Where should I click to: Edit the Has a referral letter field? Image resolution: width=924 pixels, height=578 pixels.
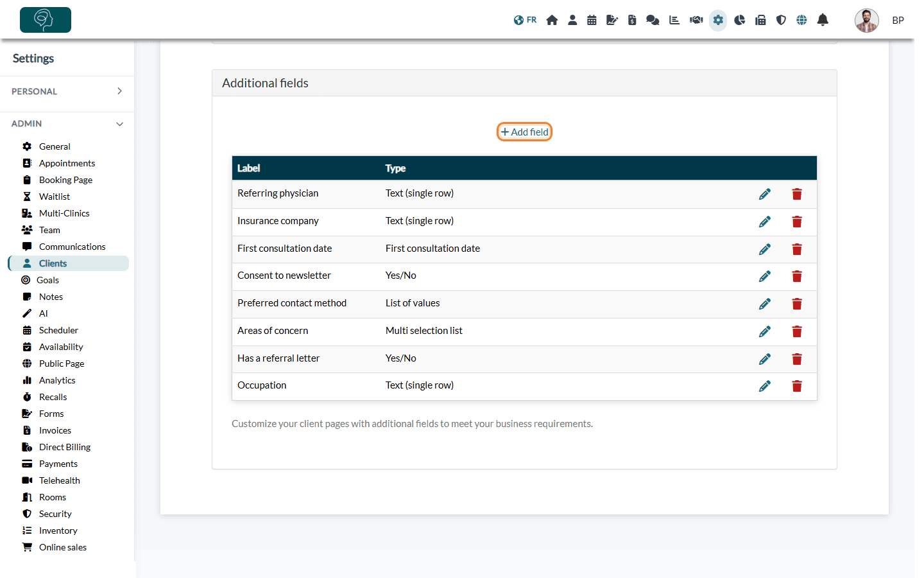[x=765, y=359]
